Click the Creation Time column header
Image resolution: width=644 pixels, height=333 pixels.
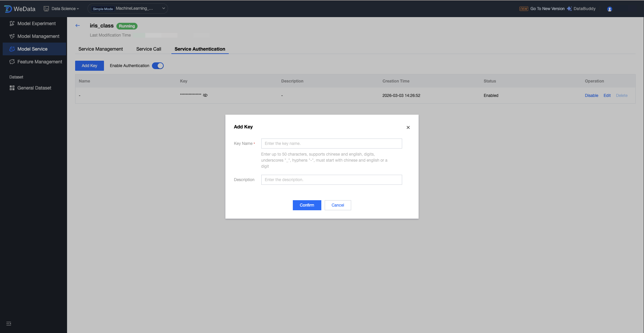coord(396,81)
